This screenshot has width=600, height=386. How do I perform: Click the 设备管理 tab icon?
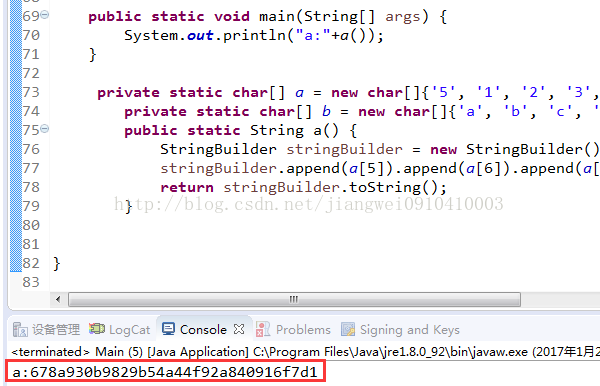(20, 329)
